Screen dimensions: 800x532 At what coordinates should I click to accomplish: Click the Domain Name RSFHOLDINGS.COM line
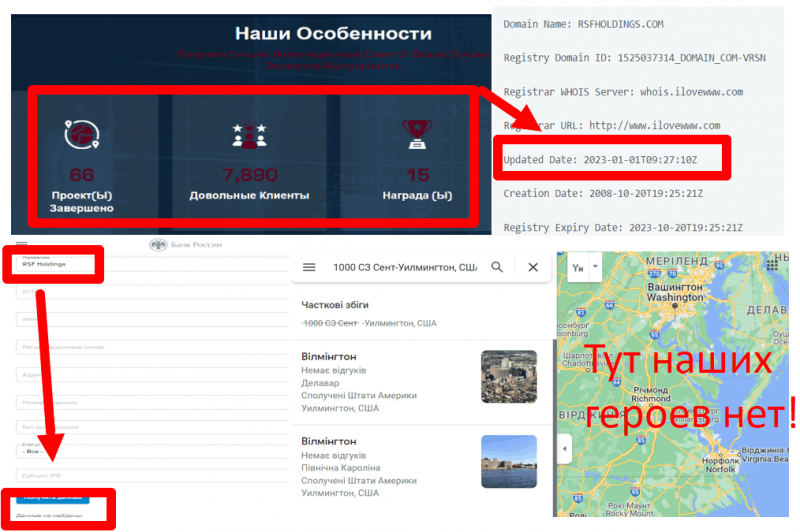click(583, 24)
